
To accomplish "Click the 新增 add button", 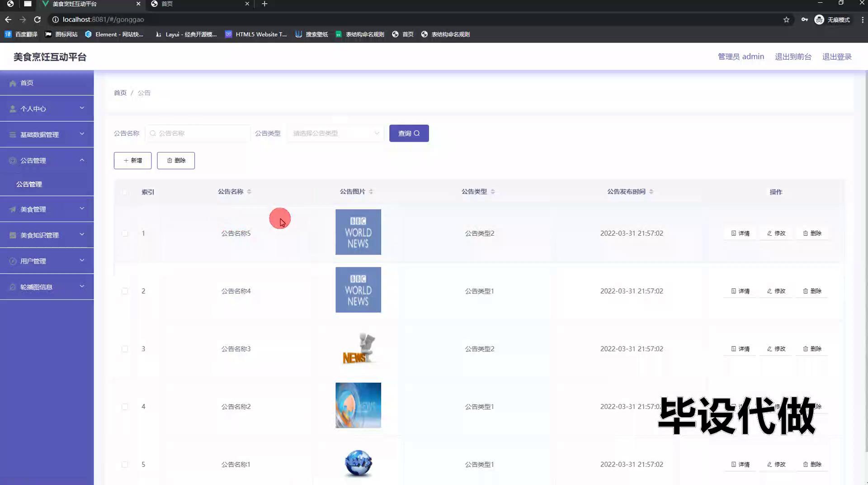I will pyautogui.click(x=132, y=161).
